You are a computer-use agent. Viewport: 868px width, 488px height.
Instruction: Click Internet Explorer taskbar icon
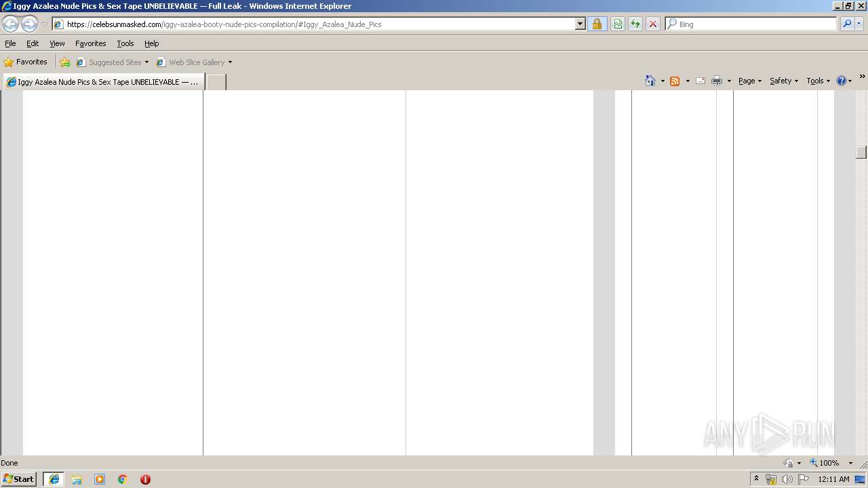54,479
